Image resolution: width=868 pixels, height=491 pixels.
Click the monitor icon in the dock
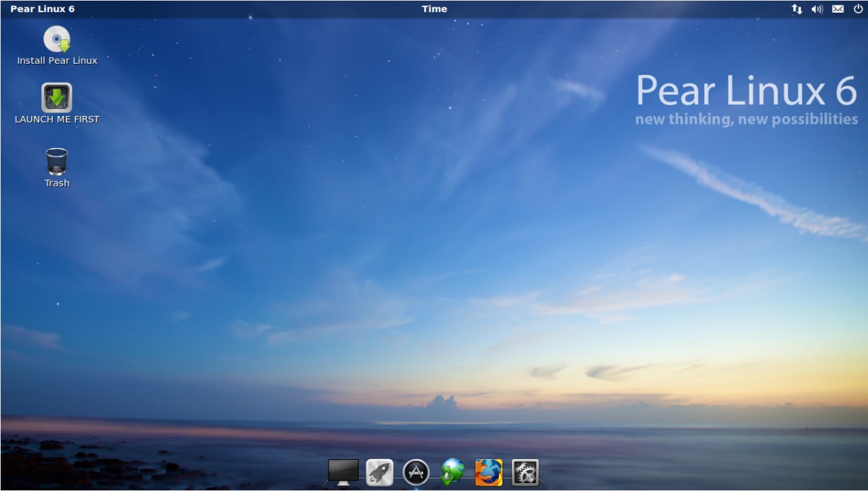pos(343,472)
